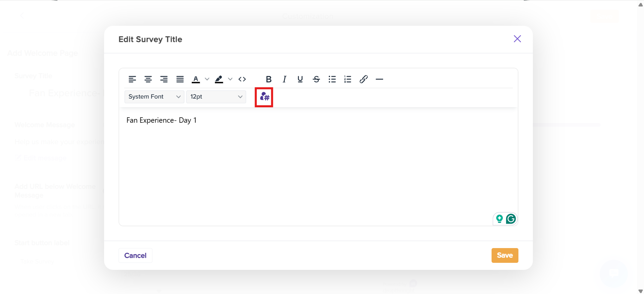644x294 pixels.
Task: Insert a numbered list
Action: 348,79
